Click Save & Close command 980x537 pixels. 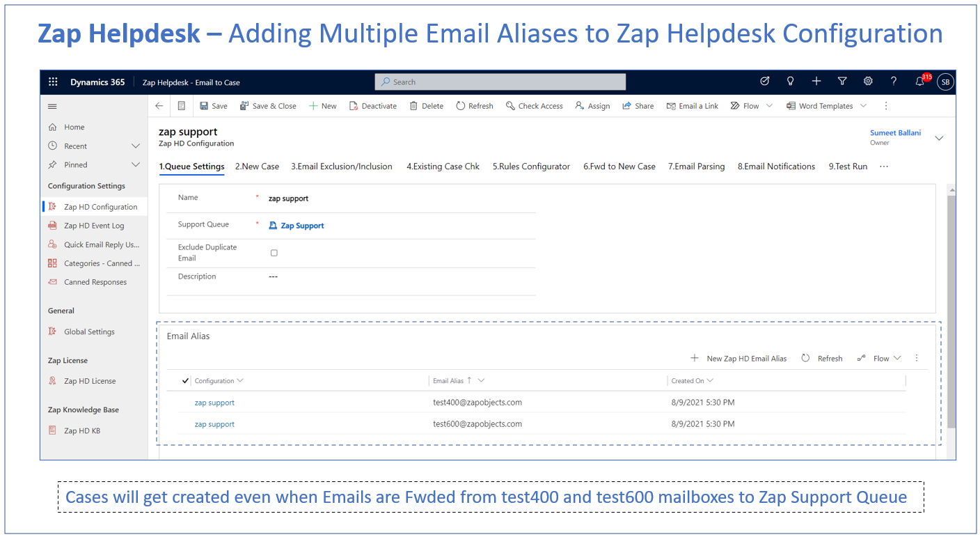268,106
